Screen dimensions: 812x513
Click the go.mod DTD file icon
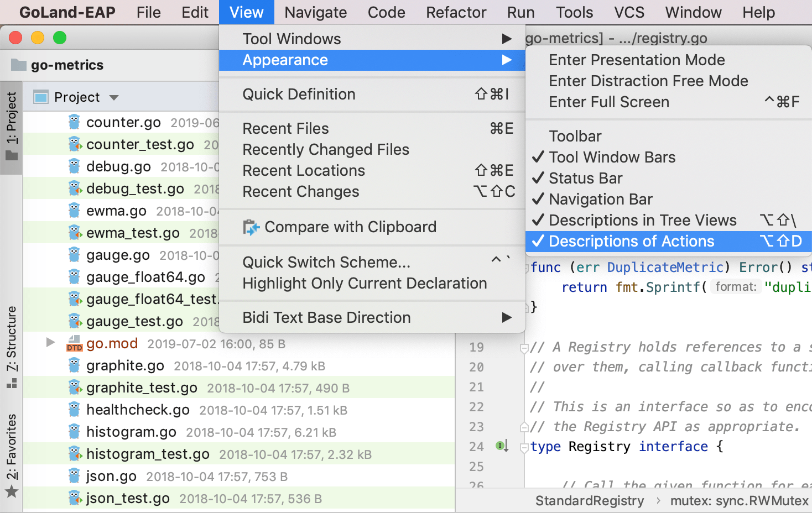[74, 343]
